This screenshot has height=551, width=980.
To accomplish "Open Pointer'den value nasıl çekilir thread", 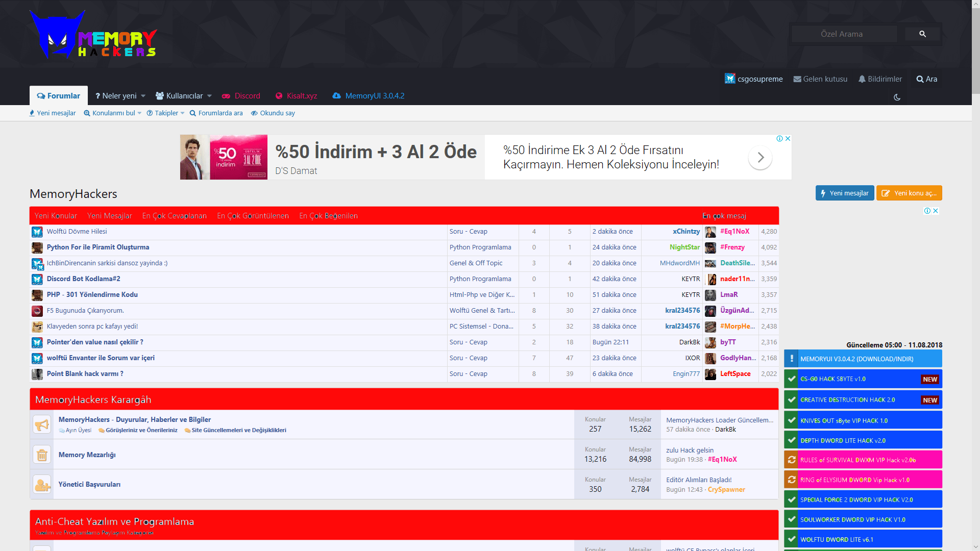I will [95, 342].
